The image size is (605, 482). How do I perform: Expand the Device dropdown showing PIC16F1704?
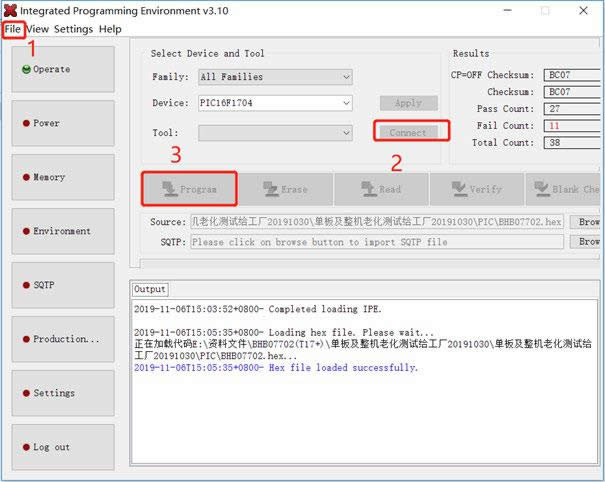[275, 103]
